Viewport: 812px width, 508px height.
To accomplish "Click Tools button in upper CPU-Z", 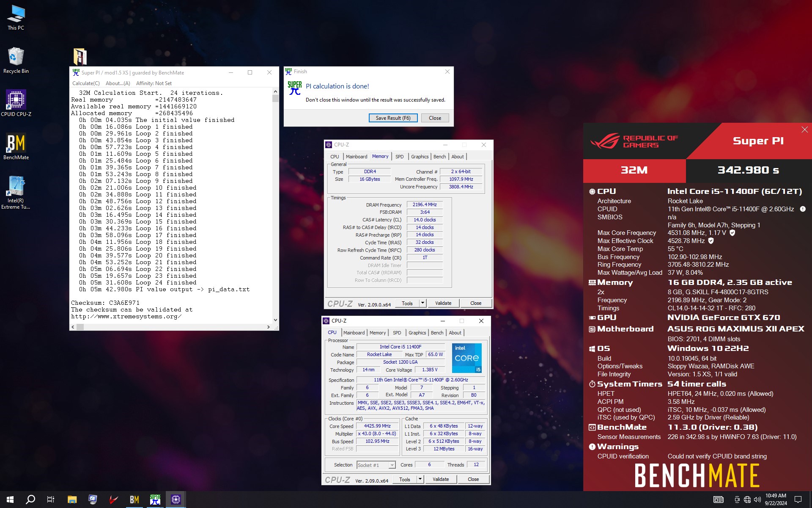I will tap(407, 303).
